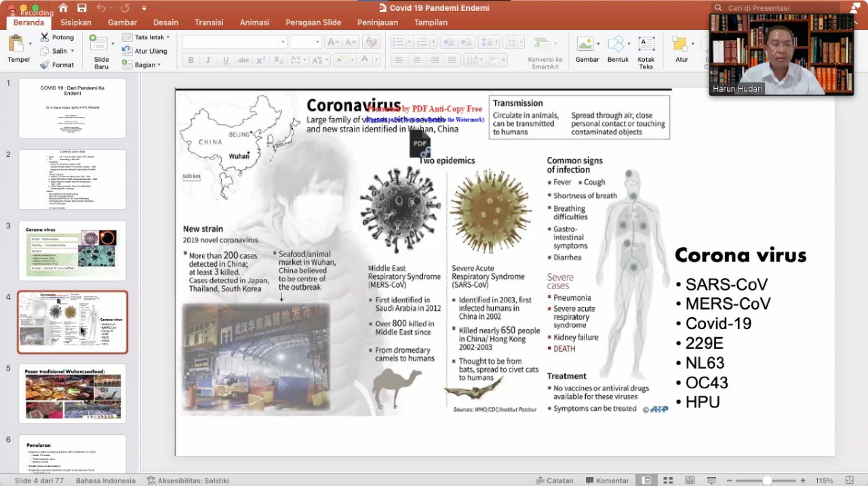Image resolution: width=868 pixels, height=486 pixels.
Task: Increase font size with A-up icon
Action: click(332, 42)
